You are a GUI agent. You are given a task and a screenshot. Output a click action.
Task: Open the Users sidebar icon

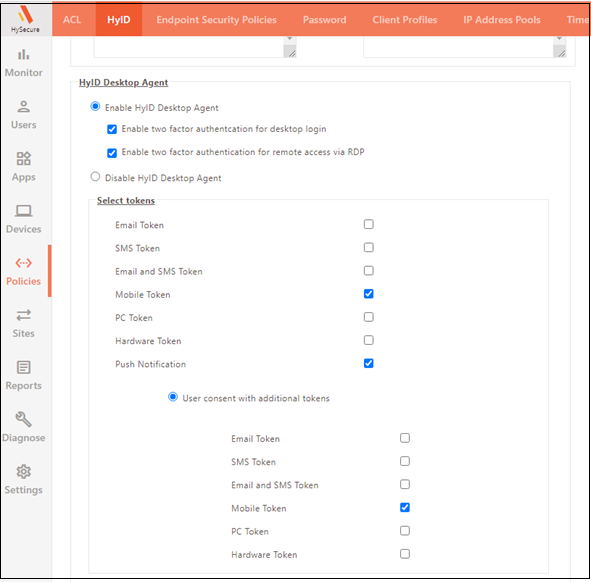[x=23, y=107]
